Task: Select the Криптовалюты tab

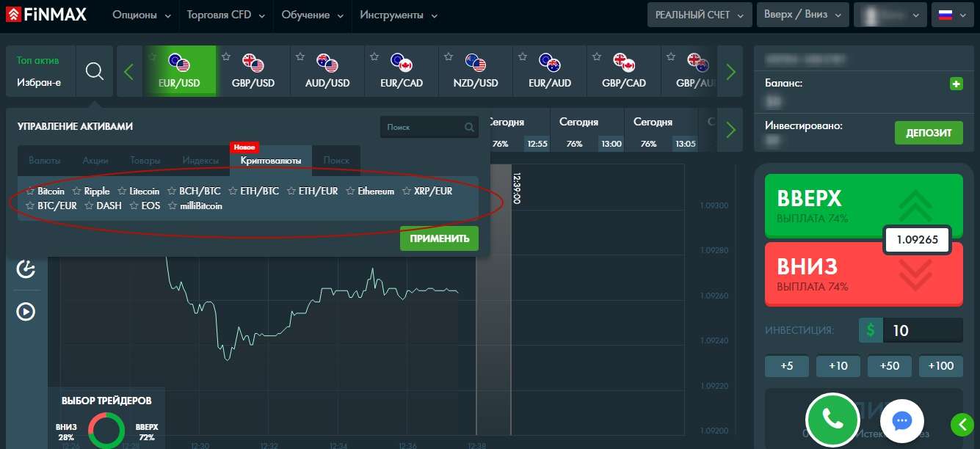Action: point(271,160)
